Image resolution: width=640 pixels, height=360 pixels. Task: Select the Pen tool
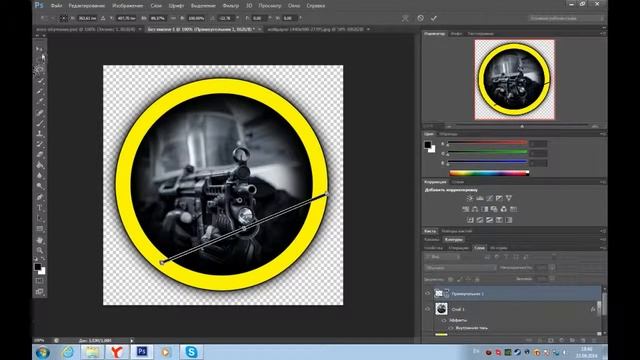40,197
